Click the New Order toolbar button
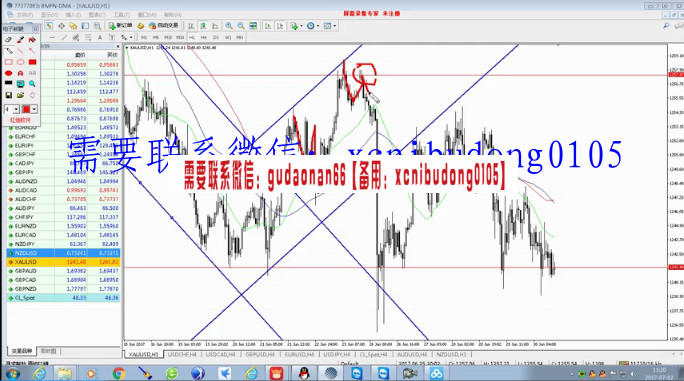This screenshot has width=684, height=381. [121, 26]
